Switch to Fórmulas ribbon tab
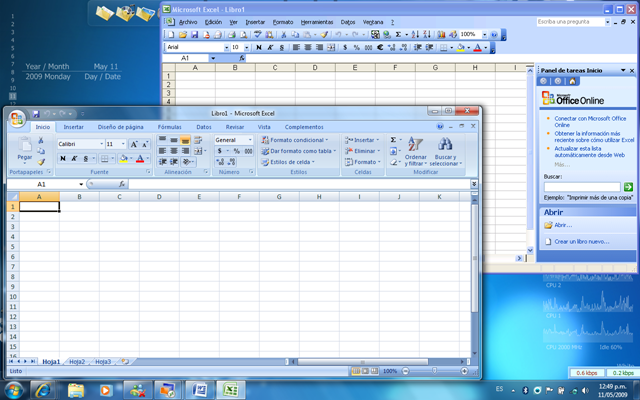640x400 pixels. pyautogui.click(x=169, y=127)
